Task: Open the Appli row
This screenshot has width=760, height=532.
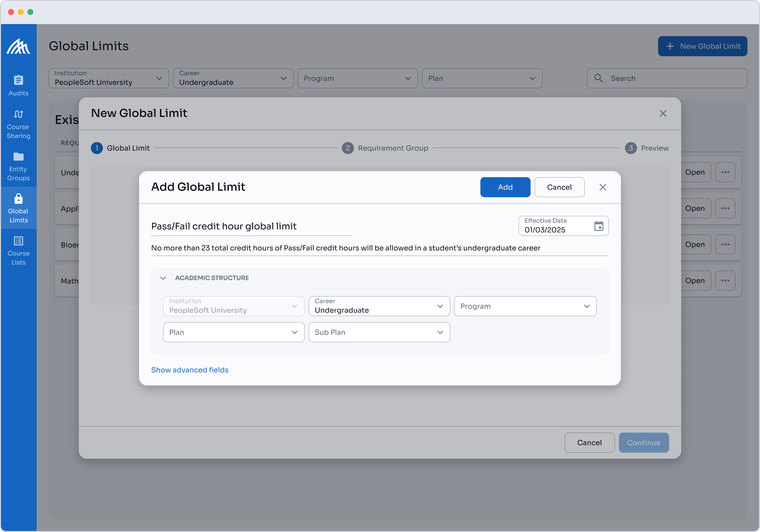Action: coord(695,208)
